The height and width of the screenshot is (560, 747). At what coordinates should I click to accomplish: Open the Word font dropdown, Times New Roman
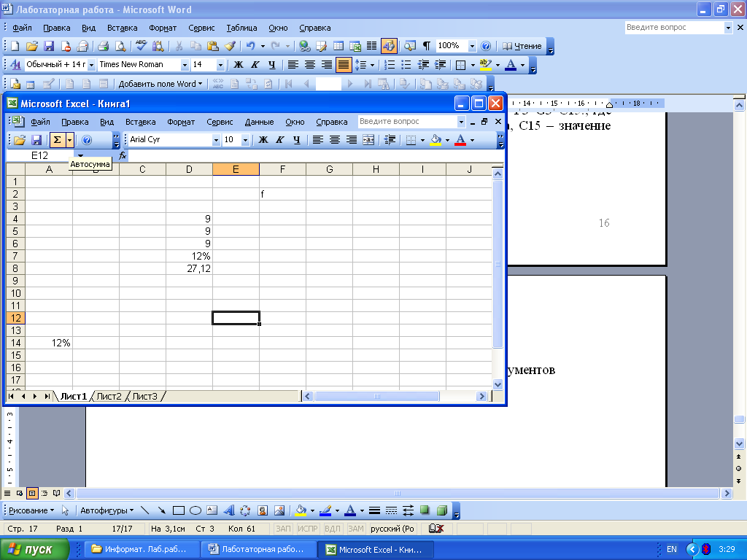pyautogui.click(x=185, y=65)
